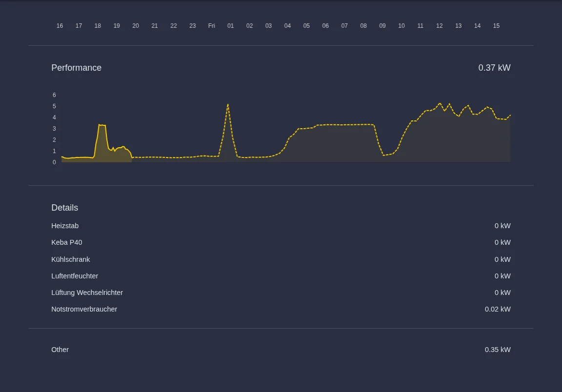This screenshot has width=562, height=392.
Task: Select the Other consumption row label
Action: pos(60,350)
